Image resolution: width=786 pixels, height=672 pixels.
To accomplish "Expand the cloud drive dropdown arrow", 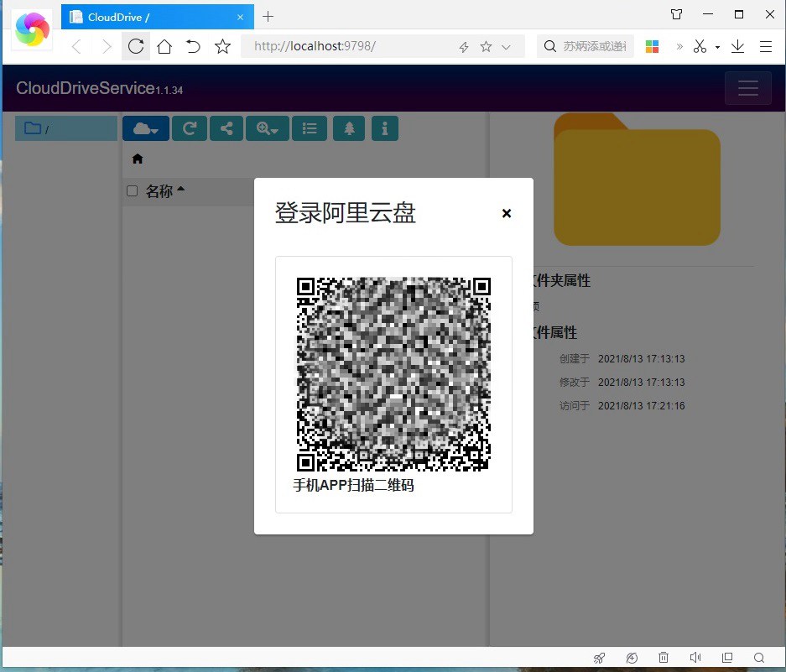I will [156, 131].
